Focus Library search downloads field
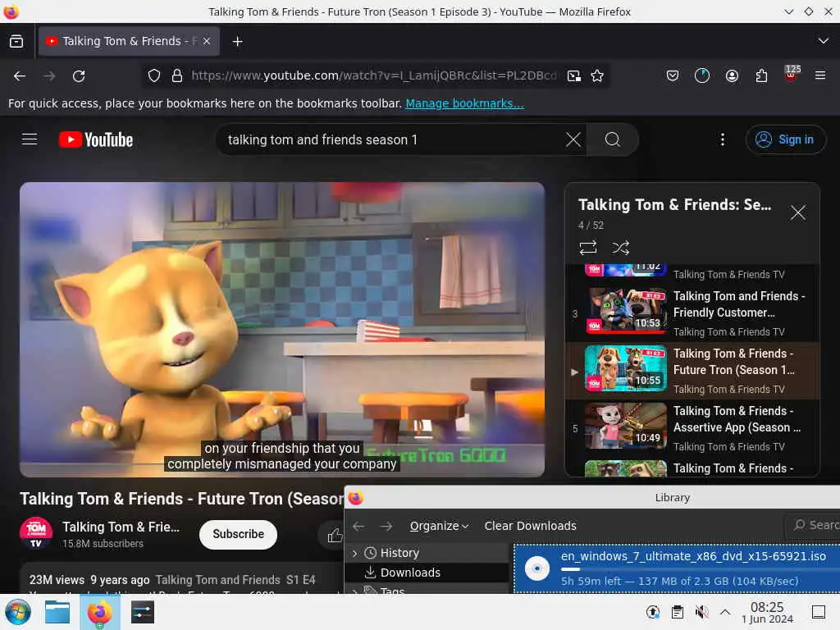 tap(813, 526)
